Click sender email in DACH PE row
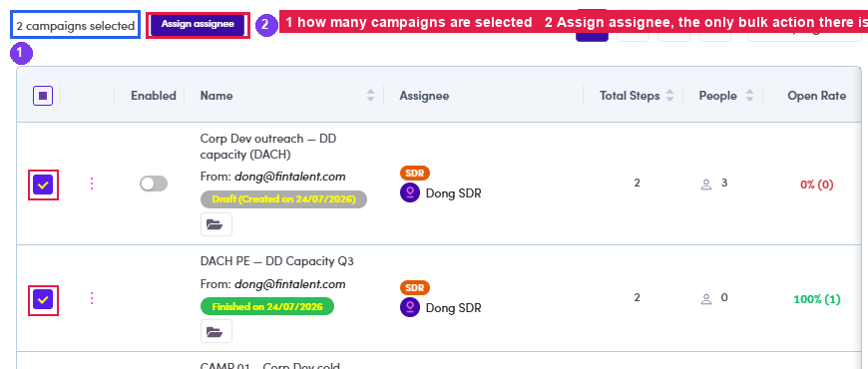 (x=290, y=284)
